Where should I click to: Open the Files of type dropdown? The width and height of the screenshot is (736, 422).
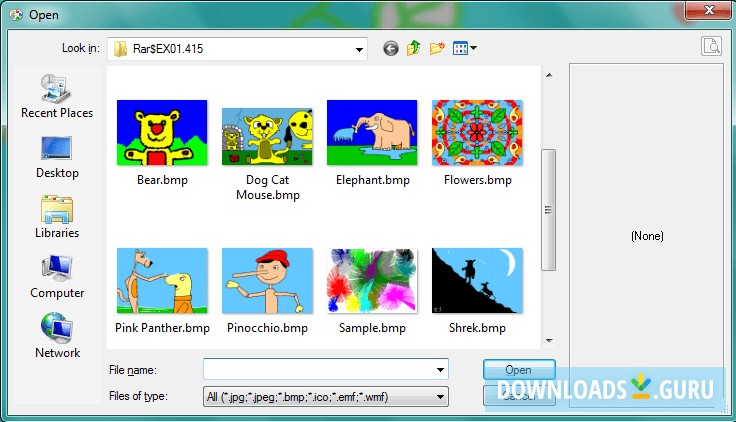click(326, 397)
